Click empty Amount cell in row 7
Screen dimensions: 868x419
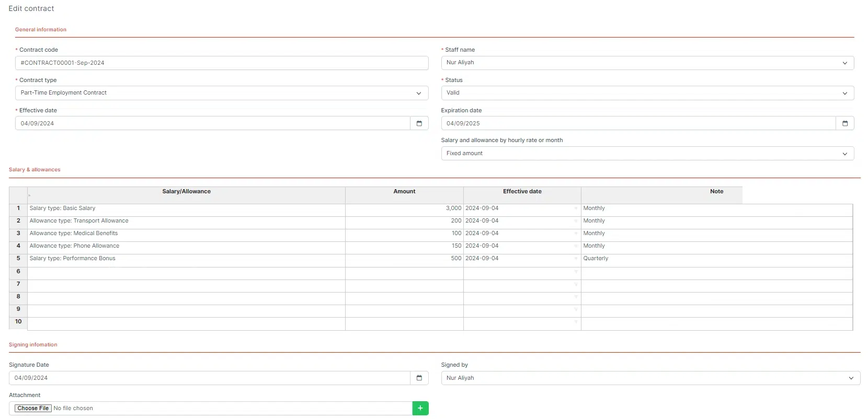click(405, 286)
